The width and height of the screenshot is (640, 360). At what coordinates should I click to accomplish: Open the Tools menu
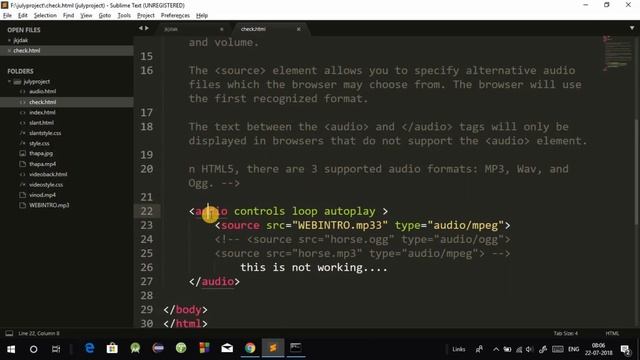(124, 16)
